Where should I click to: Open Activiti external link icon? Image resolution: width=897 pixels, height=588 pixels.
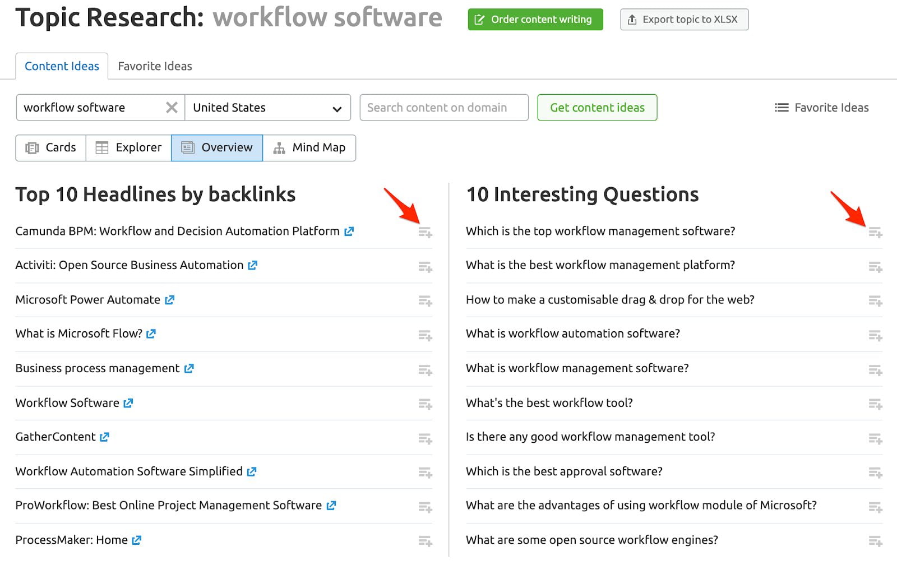(x=252, y=265)
